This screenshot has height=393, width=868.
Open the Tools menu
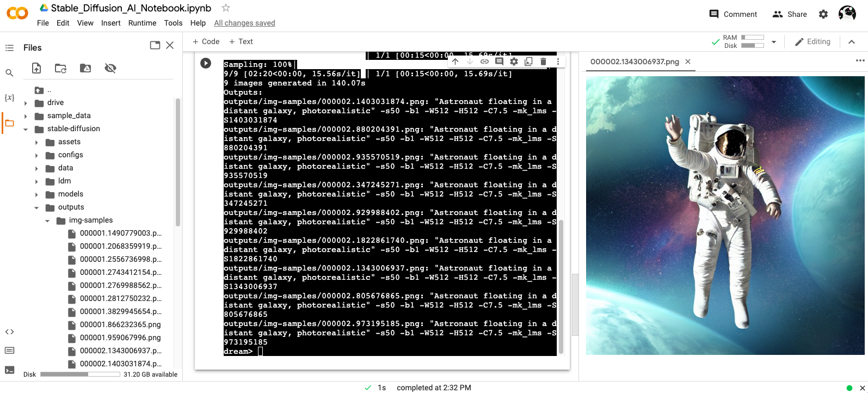[174, 23]
